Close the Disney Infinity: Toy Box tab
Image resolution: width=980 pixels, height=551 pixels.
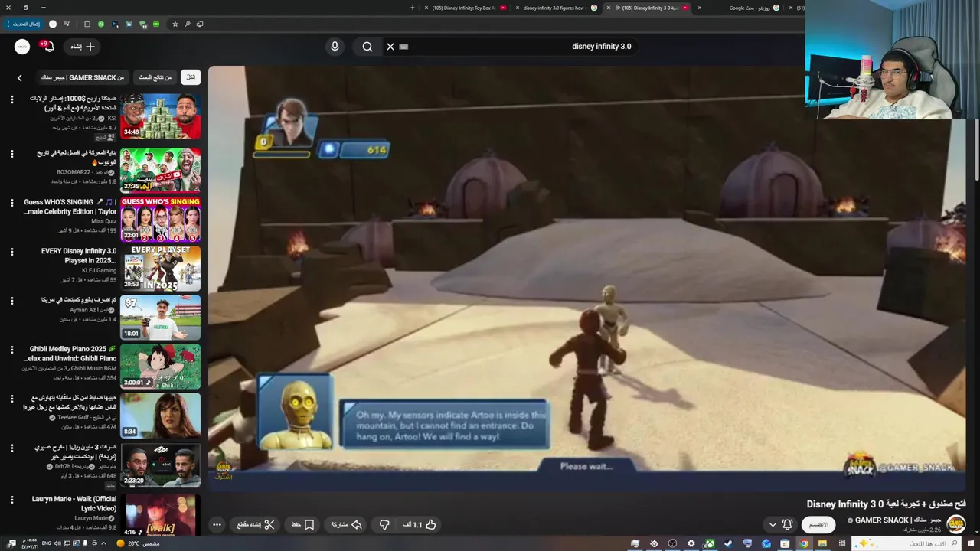pos(427,8)
